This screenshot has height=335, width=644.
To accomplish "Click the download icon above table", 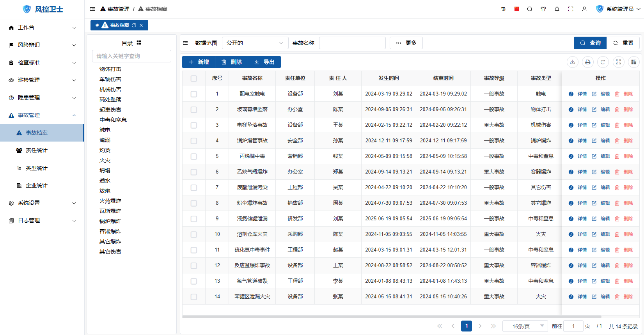I will [x=572, y=62].
